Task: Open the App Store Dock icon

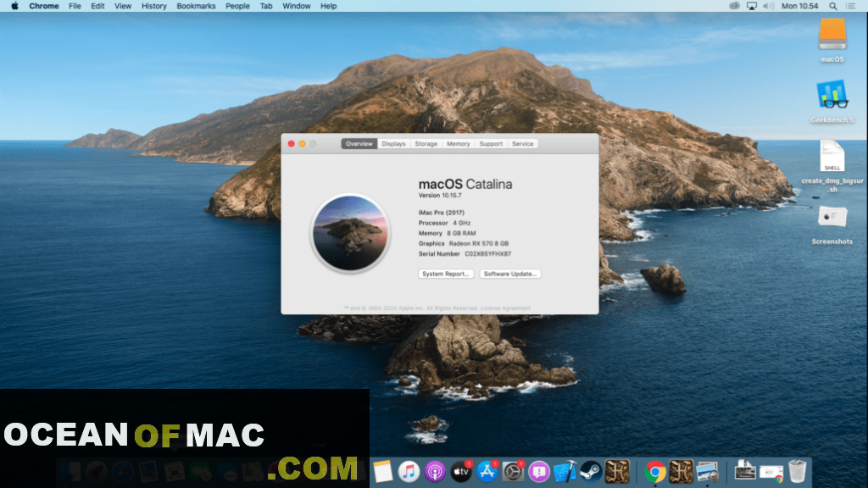Action: coord(487,472)
